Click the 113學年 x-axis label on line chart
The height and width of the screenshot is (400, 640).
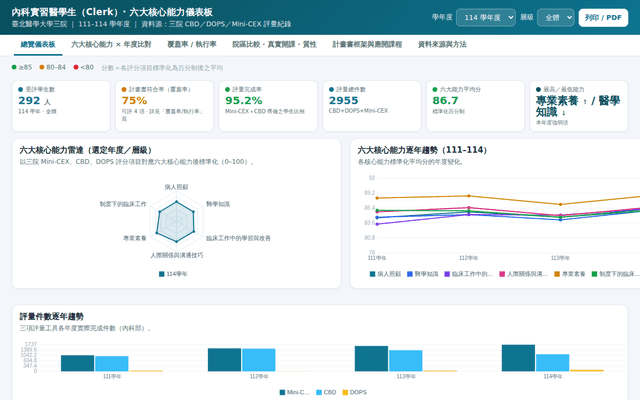[560, 258]
